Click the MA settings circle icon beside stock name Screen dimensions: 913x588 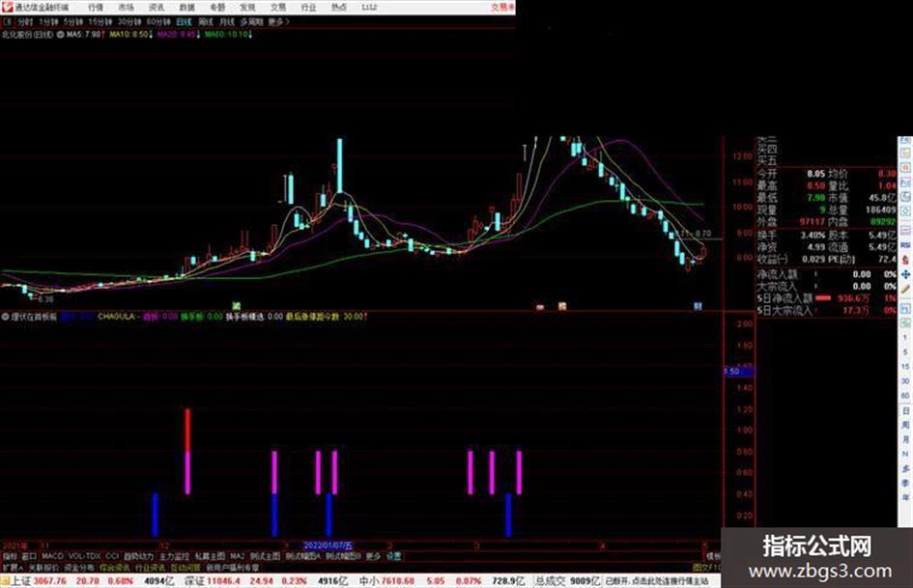tap(60, 35)
